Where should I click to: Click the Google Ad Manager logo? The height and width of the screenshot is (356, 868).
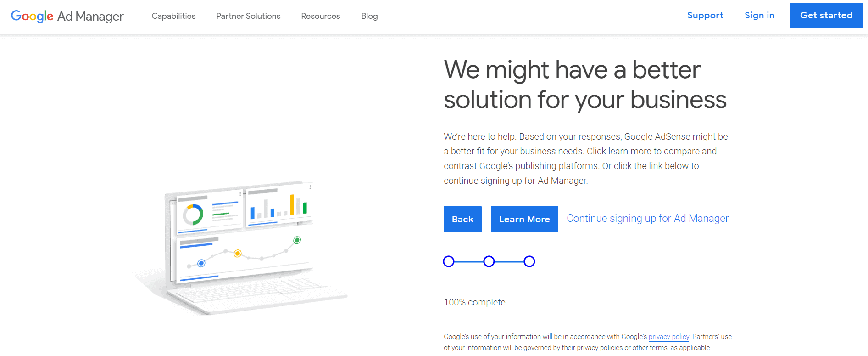[67, 16]
